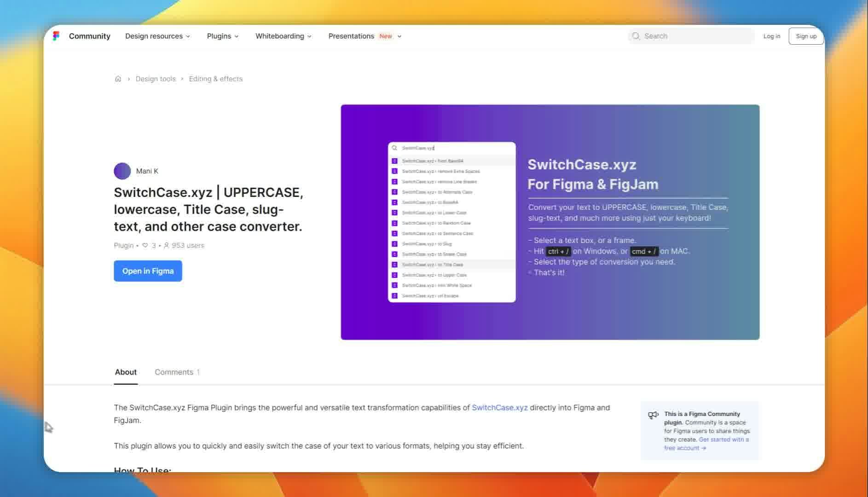868x497 pixels.
Task: Click the Log in link
Action: [771, 36]
